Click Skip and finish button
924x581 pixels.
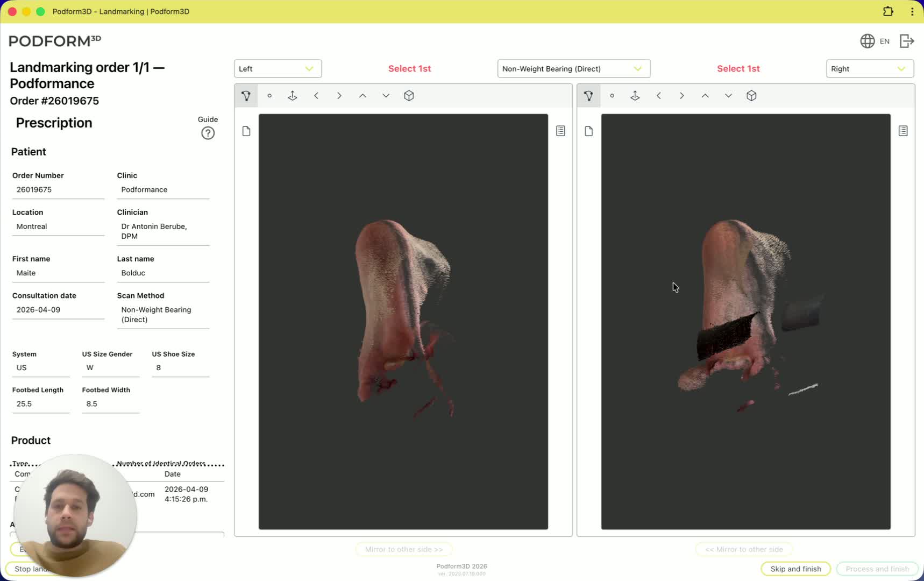pos(795,569)
